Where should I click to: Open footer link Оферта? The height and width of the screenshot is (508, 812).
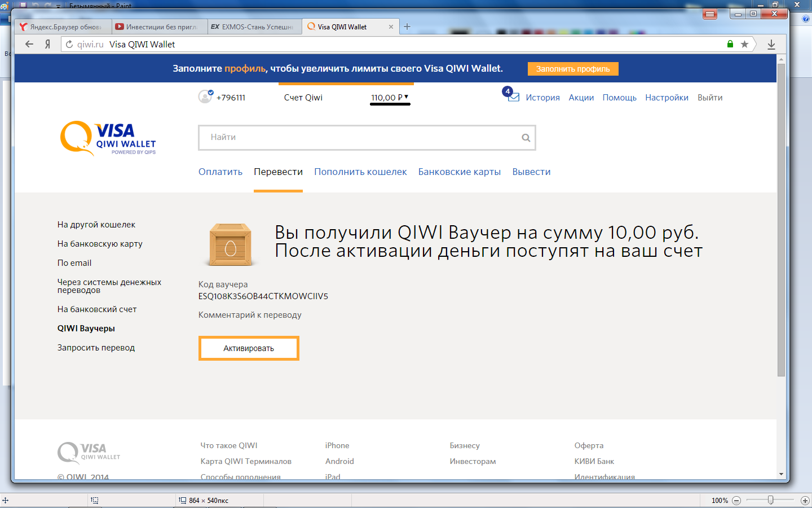[x=589, y=445]
